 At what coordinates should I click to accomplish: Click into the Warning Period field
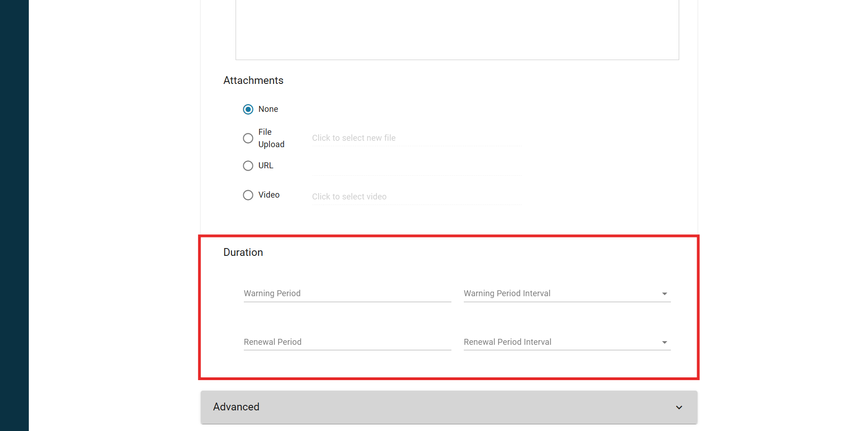(x=347, y=293)
